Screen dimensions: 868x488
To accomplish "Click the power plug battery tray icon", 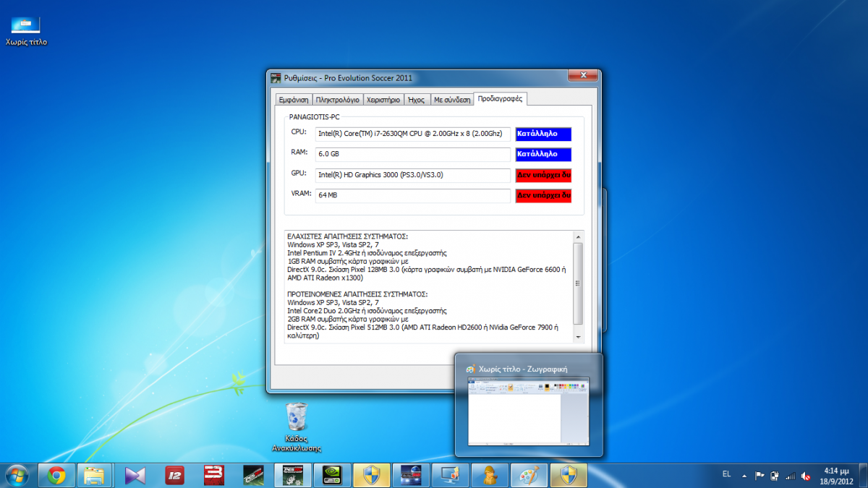I will pyautogui.click(x=775, y=475).
